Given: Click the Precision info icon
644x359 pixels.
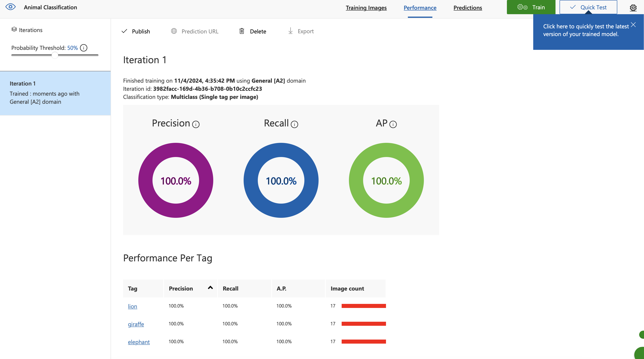Looking at the screenshot, I should click(196, 124).
